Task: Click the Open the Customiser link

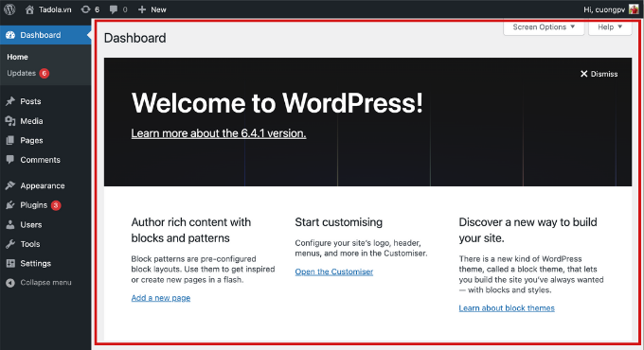Action: tap(334, 271)
